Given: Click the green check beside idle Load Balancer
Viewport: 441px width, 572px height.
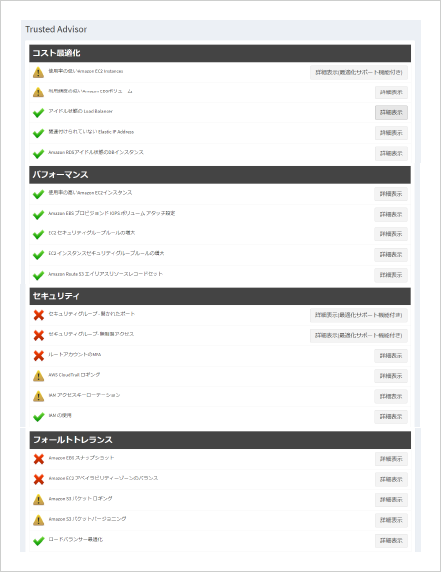Looking at the screenshot, I should pos(38,113).
